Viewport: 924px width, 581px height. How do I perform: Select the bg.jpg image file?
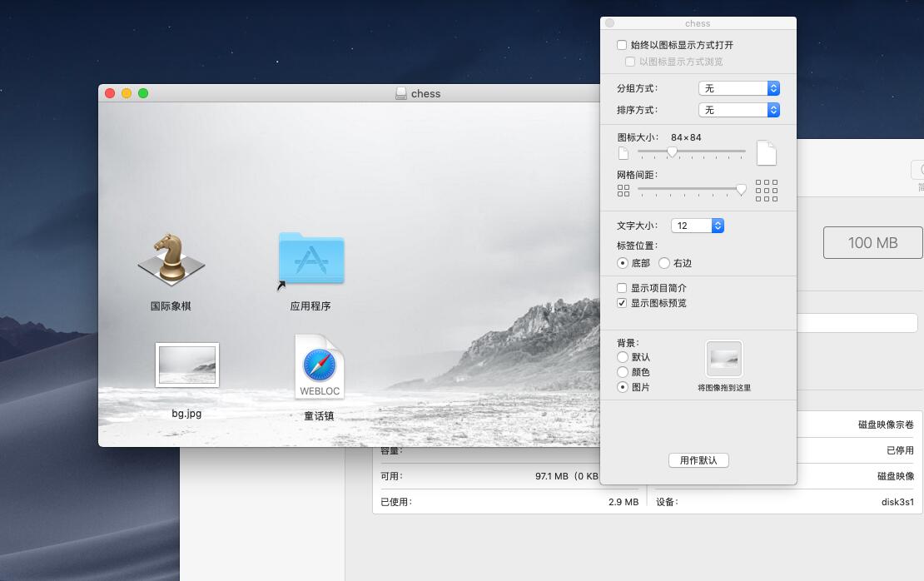tap(186, 364)
